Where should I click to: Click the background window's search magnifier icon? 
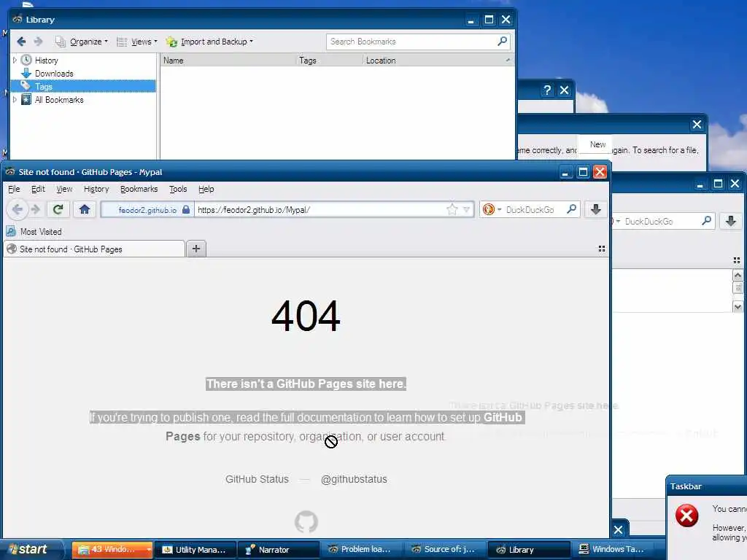(706, 220)
